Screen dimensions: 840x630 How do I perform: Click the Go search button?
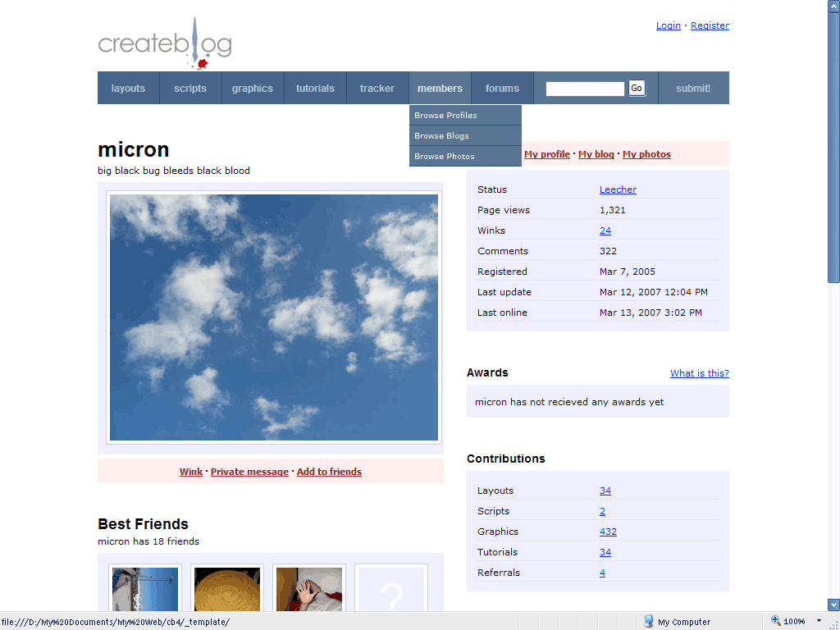pos(637,88)
